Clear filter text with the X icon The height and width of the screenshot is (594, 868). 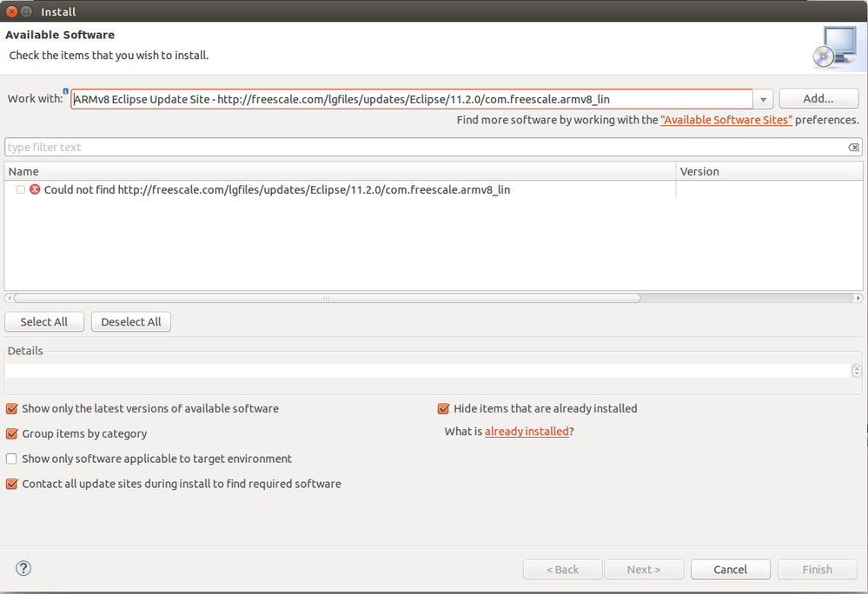click(854, 148)
